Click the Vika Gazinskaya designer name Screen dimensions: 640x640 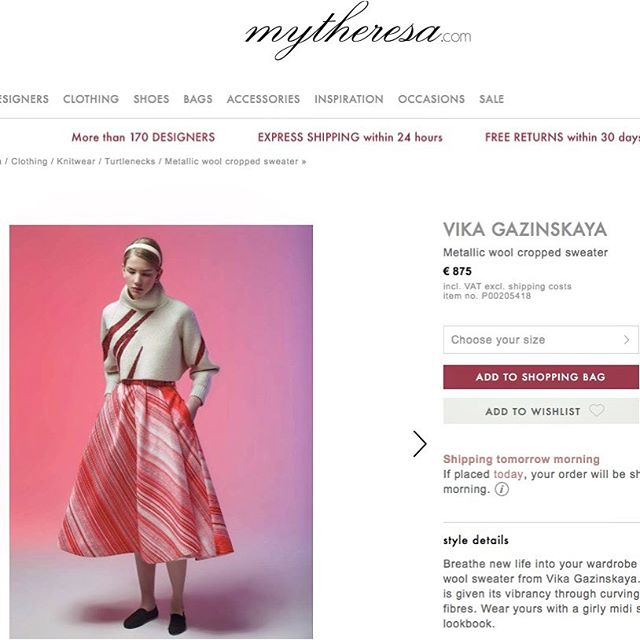click(x=525, y=229)
